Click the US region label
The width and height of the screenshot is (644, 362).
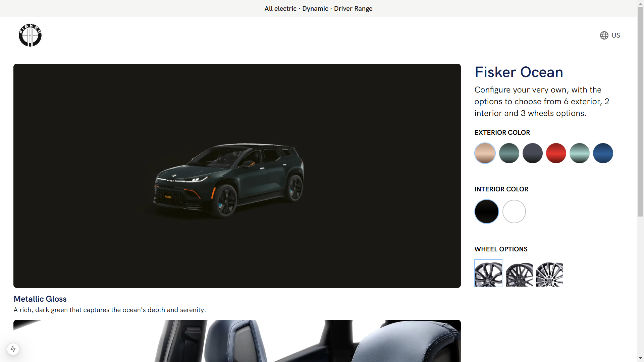click(x=616, y=36)
